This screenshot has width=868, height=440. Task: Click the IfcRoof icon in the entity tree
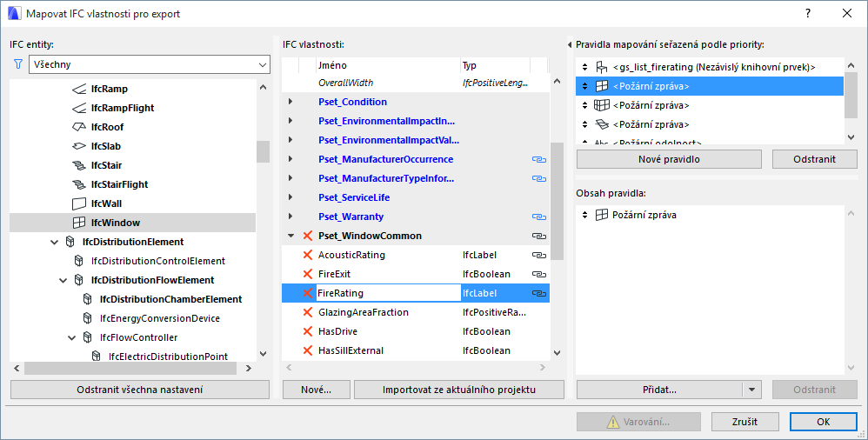(78, 127)
